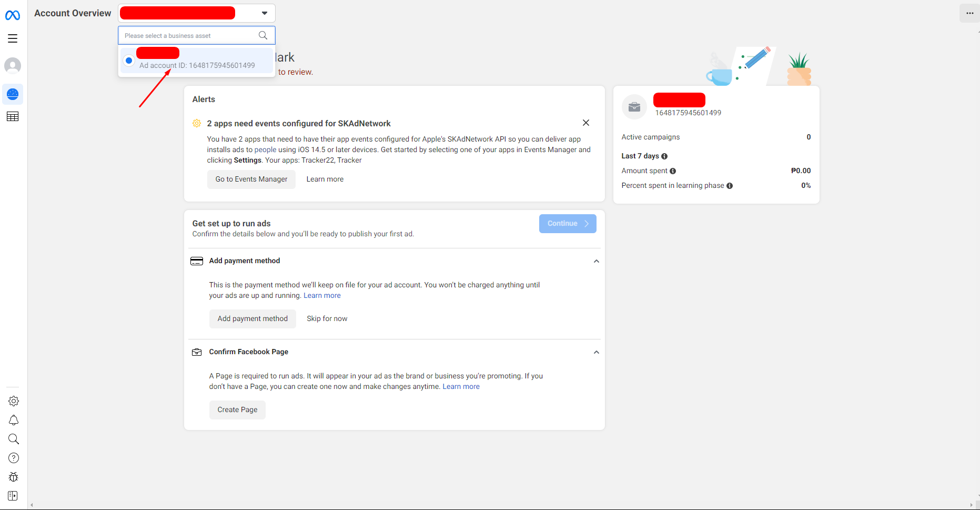Click the 0% learning phase value

point(806,186)
